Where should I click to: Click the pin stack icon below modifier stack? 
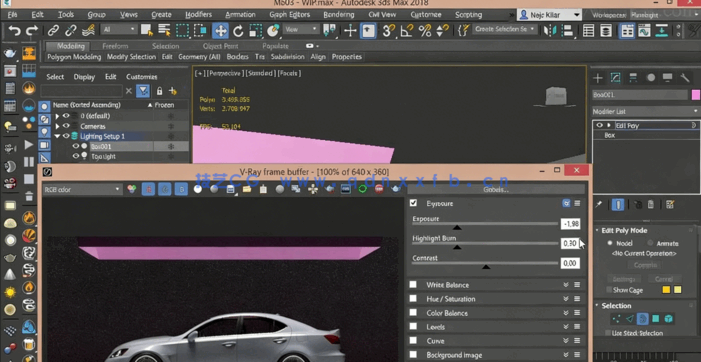(x=598, y=205)
